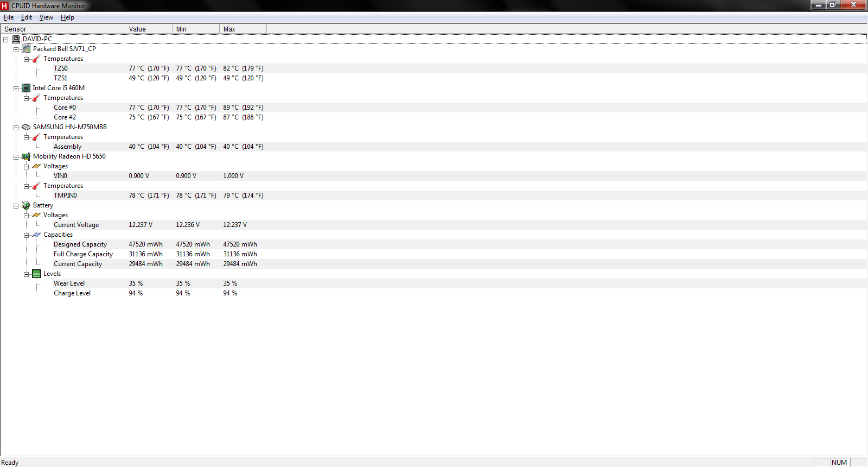868x467 pixels.
Task: Collapse Temperatures under Packard Bell
Action: click(x=26, y=59)
